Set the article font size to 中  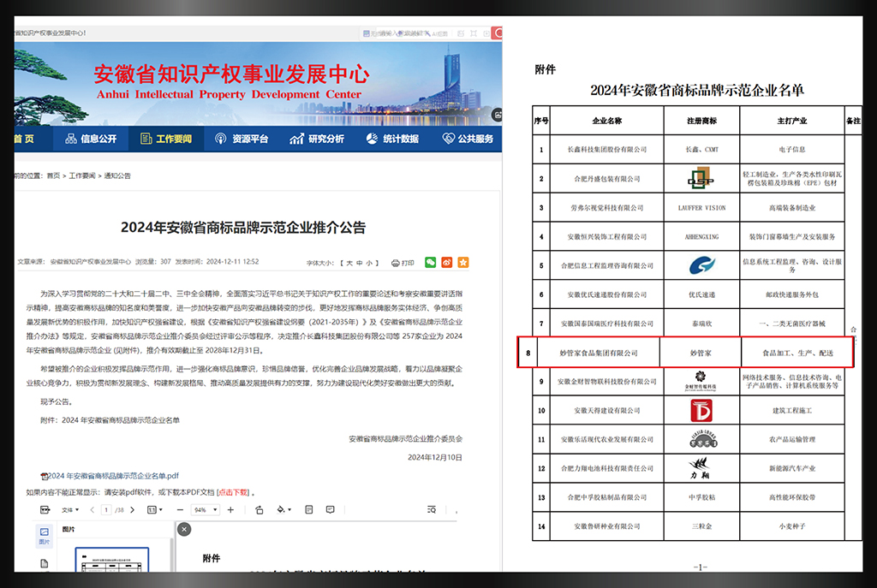[359, 263]
